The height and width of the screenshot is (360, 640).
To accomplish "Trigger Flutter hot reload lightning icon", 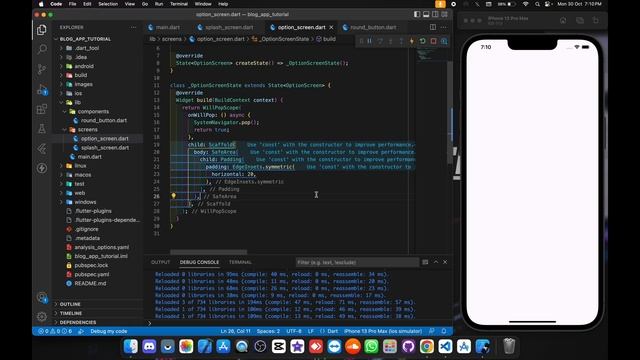I will point(411,41).
